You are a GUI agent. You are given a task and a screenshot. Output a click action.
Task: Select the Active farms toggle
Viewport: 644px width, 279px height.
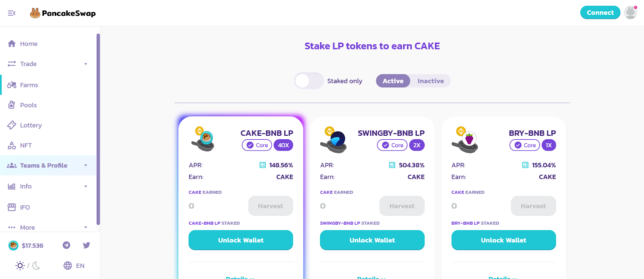393,81
